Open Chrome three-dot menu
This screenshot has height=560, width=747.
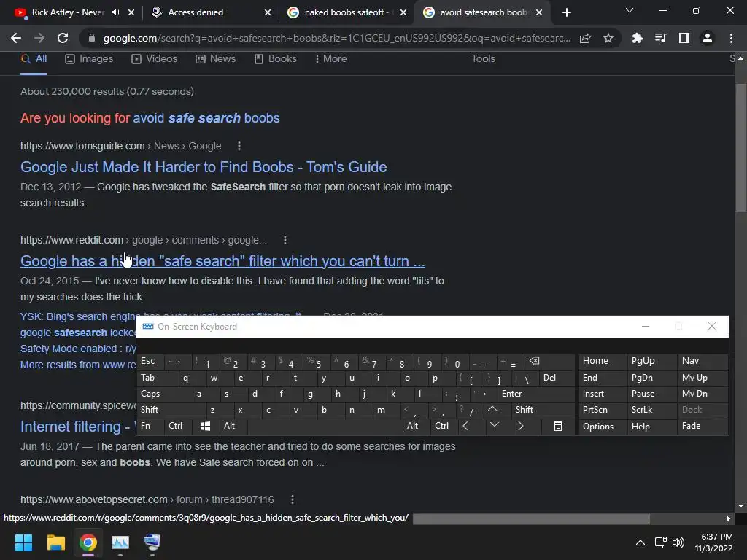[731, 38]
